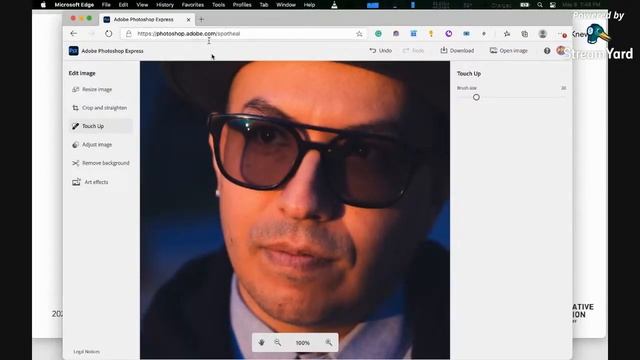The height and width of the screenshot is (360, 640).
Task: Open the Tab menu
Action: tap(264, 5)
